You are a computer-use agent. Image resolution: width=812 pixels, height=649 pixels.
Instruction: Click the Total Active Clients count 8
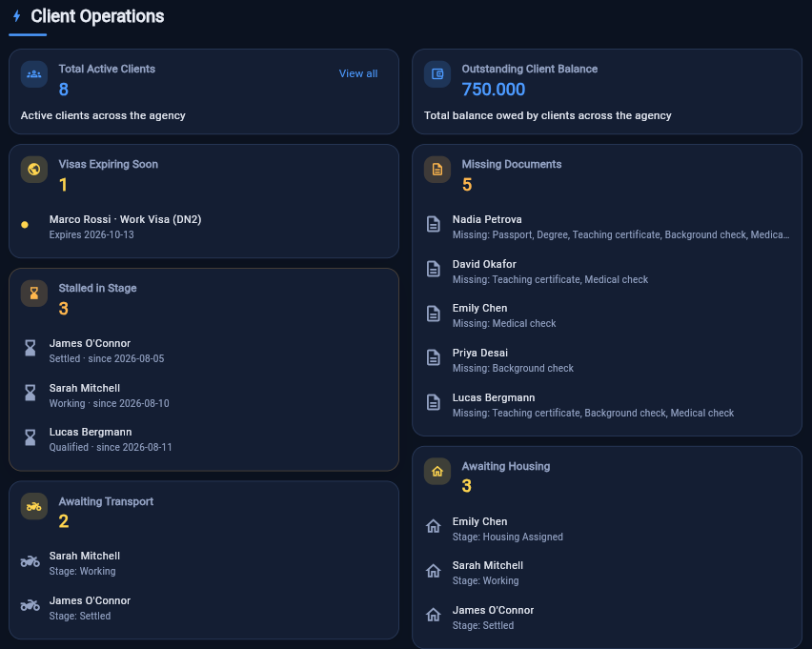pyautogui.click(x=64, y=89)
